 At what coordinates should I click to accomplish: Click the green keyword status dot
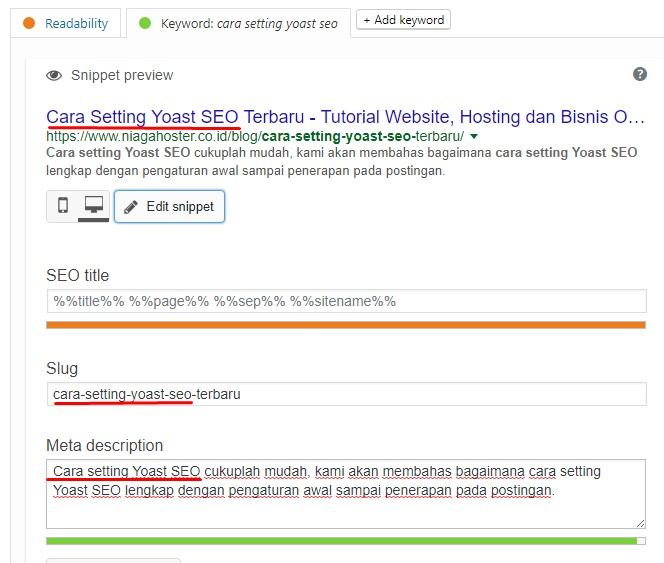pos(145,23)
